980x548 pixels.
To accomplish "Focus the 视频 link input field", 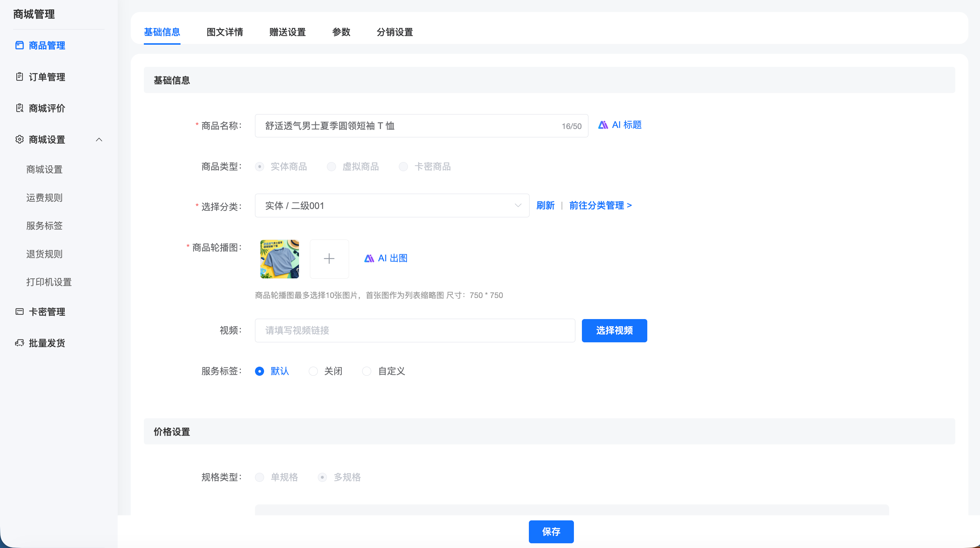I will point(415,330).
